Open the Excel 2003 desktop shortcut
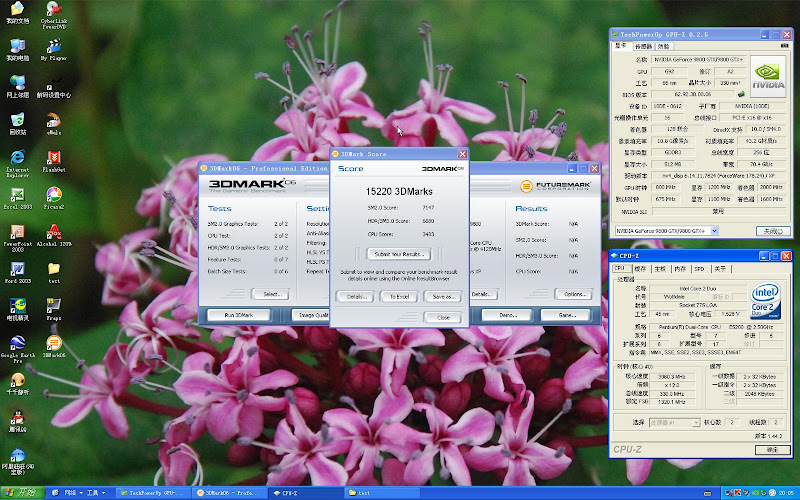Screen dimensions: 800x500 tap(17, 194)
